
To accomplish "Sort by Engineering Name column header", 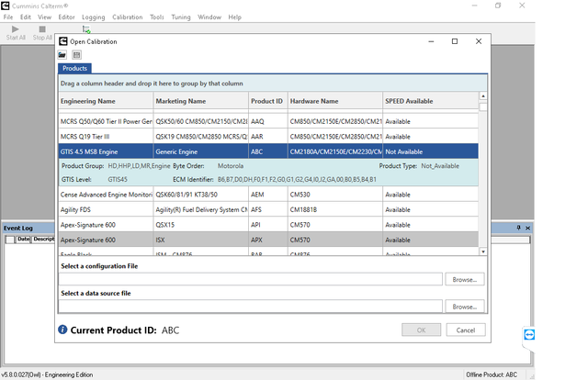I will 88,101.
